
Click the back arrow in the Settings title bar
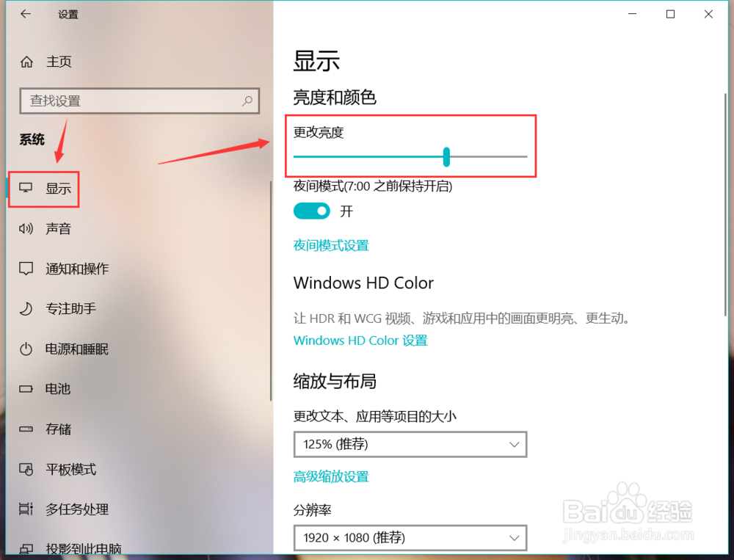pos(25,14)
